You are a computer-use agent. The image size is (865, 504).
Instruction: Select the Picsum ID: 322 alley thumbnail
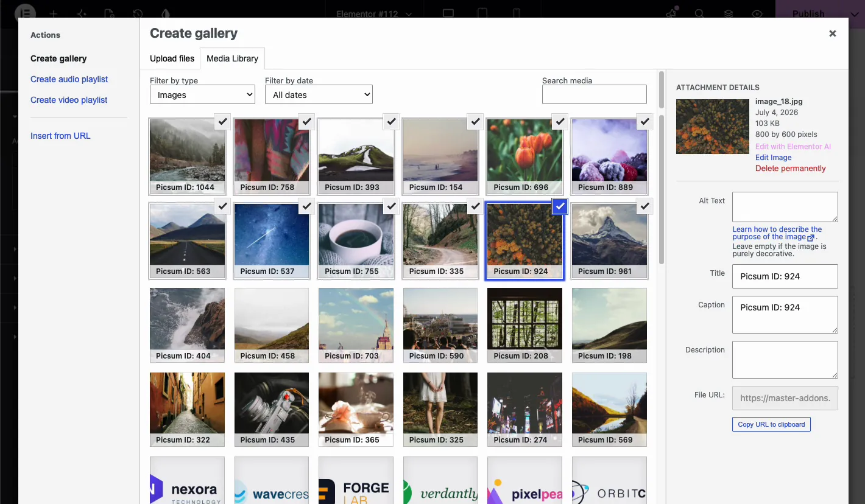[x=188, y=410]
